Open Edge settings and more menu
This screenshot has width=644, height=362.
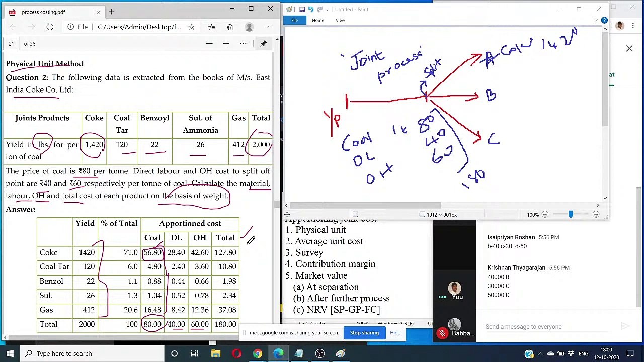tap(269, 27)
